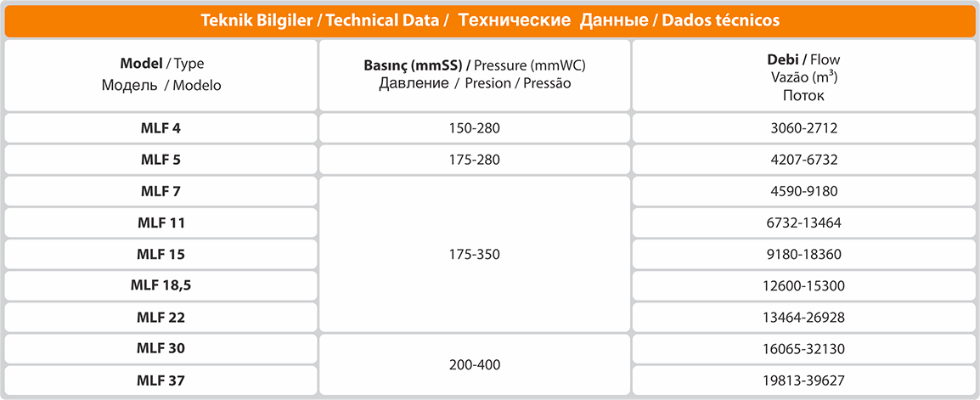This screenshot has width=980, height=400.
Task: Click the 175-350 merged pressure cell
Action: coord(475,255)
